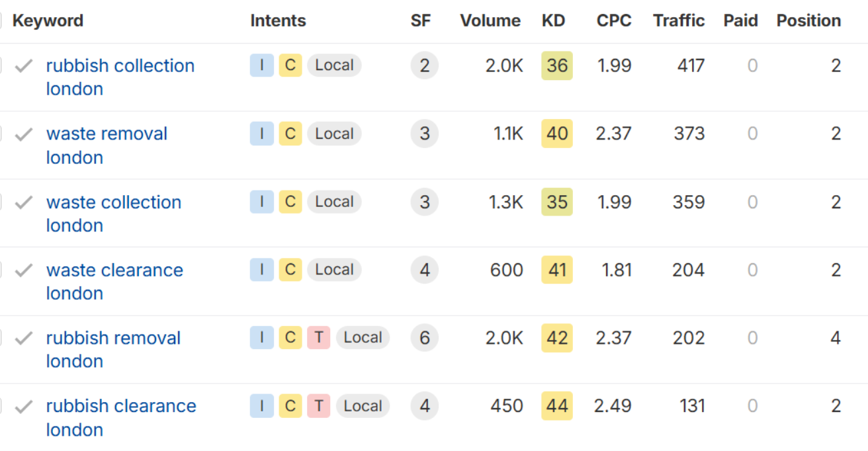Click checkmark icon beside rubbish collection london

click(24, 65)
